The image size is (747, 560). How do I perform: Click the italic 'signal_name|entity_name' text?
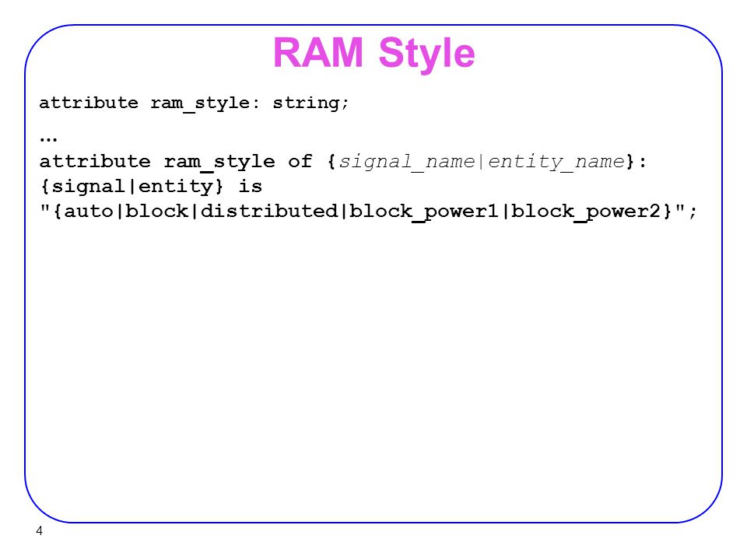[481, 162]
